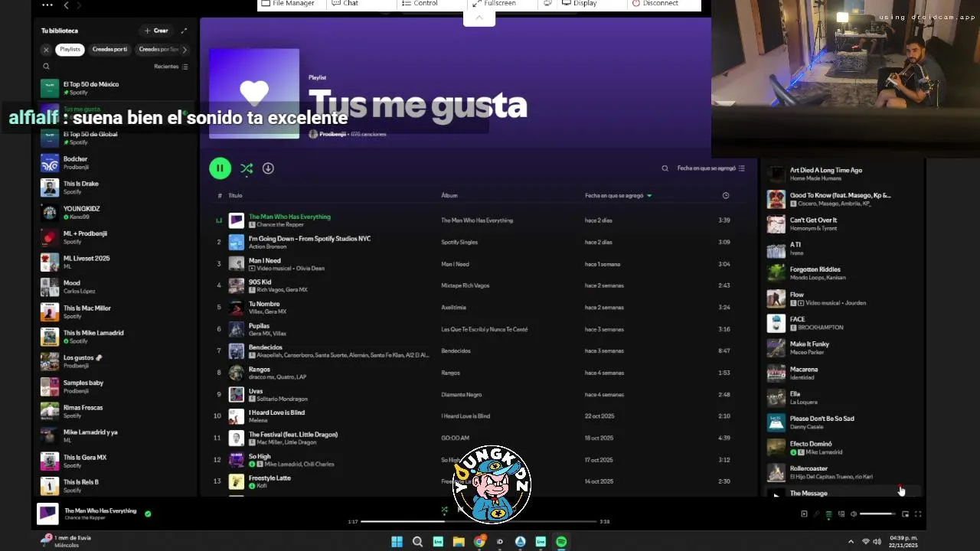Click the Crear button in the library
This screenshot has width=980, height=551.
coord(156,31)
